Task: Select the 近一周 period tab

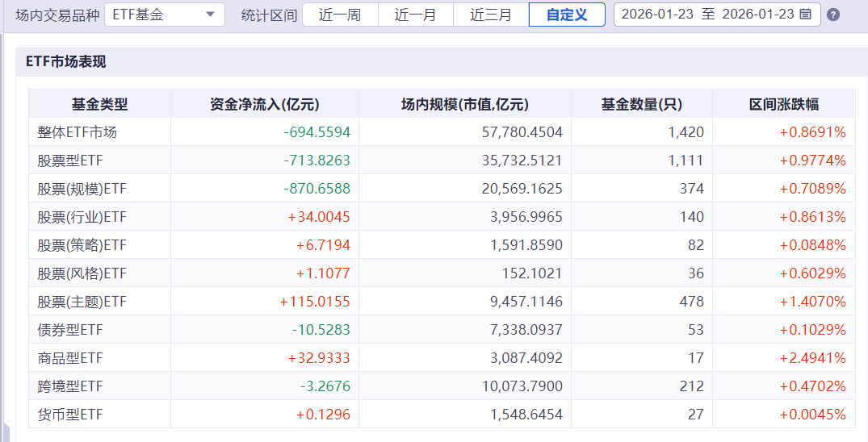Action: pos(340,15)
